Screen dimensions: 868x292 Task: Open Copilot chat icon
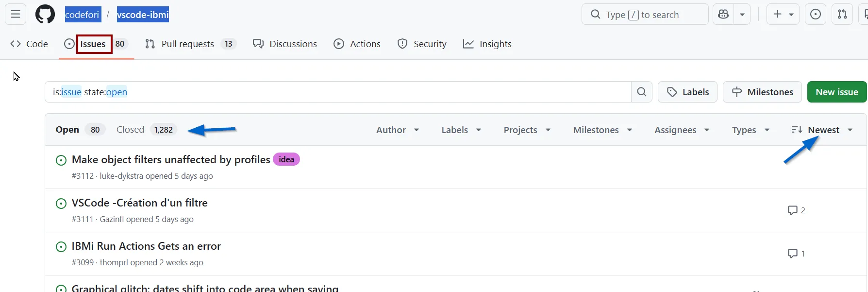click(x=723, y=15)
